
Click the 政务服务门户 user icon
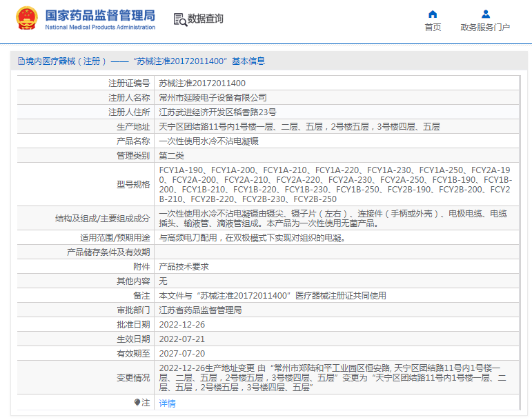486,14
